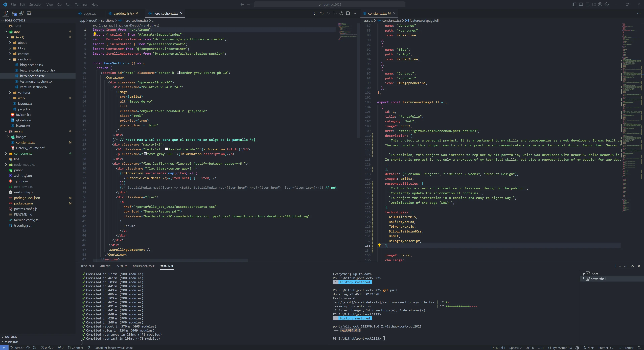This screenshot has height=350, width=644.
Task: Go back using the left arrow
Action: click(x=242, y=5)
